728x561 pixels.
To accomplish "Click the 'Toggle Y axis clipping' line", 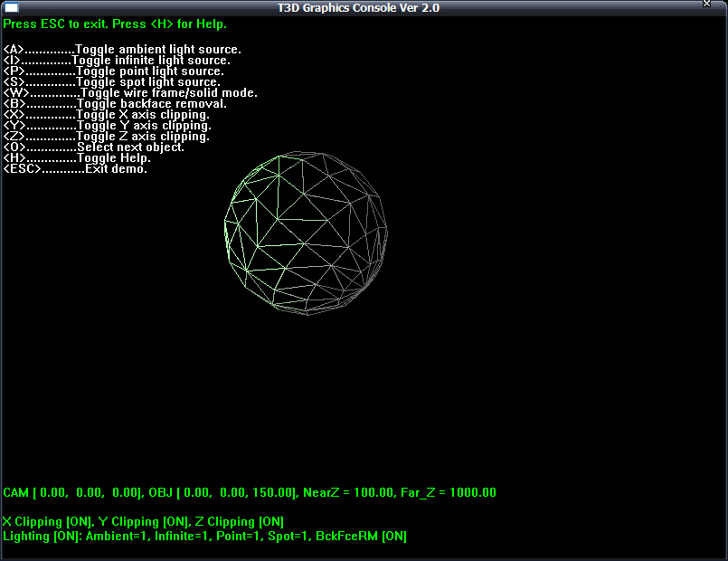I will [108, 126].
